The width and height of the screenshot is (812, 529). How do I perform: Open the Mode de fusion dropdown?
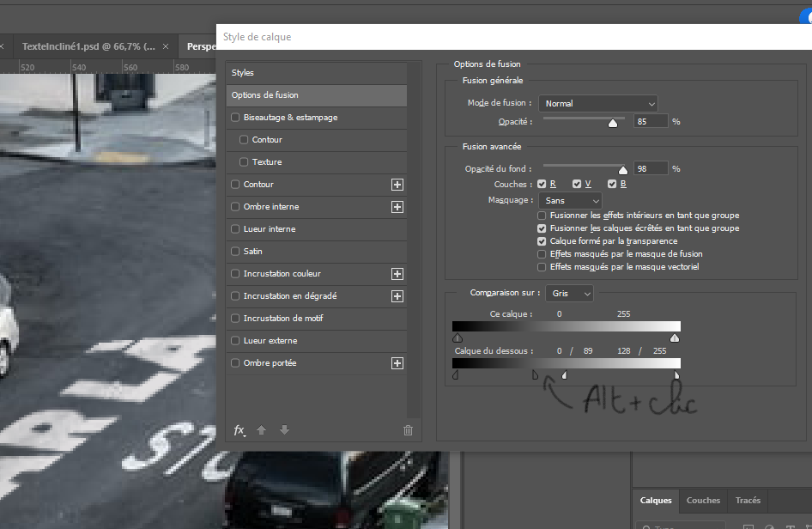pyautogui.click(x=598, y=103)
